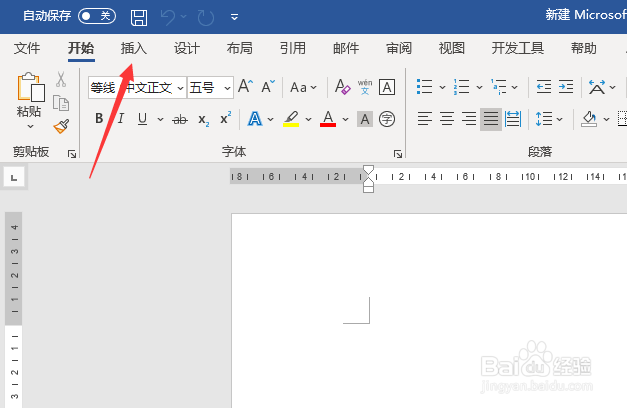
Task: Switch to the 开始 (Home) tab
Action: (81, 48)
